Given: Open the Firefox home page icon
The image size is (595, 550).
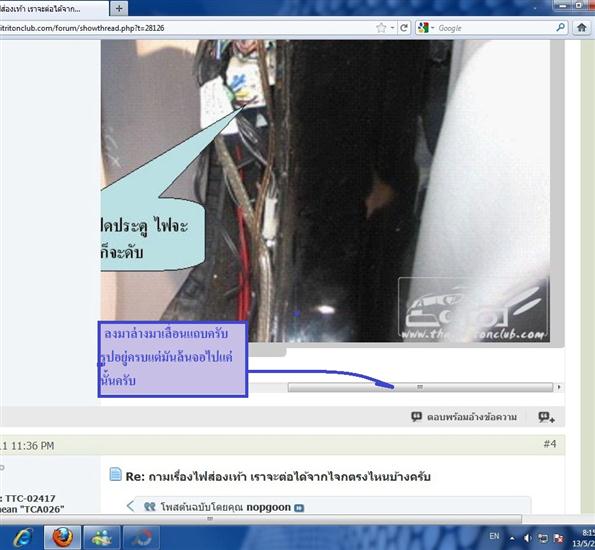Looking at the screenshot, I should point(581,28).
